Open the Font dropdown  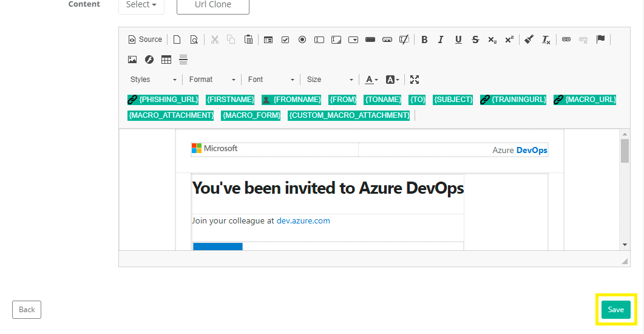[x=271, y=80]
